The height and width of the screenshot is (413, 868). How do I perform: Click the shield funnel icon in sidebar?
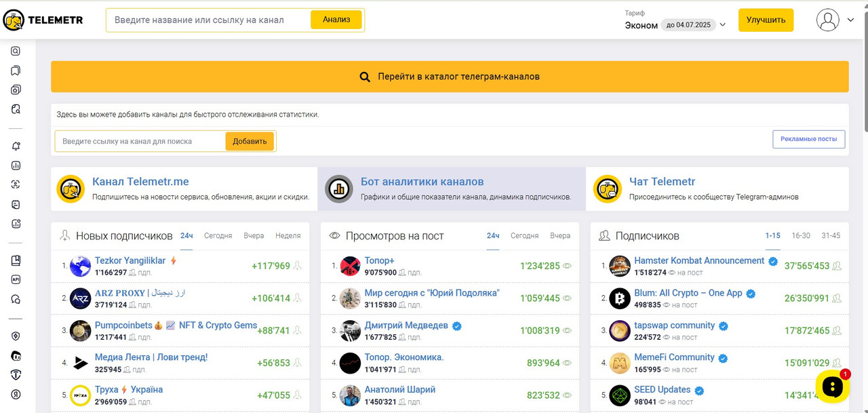16,375
